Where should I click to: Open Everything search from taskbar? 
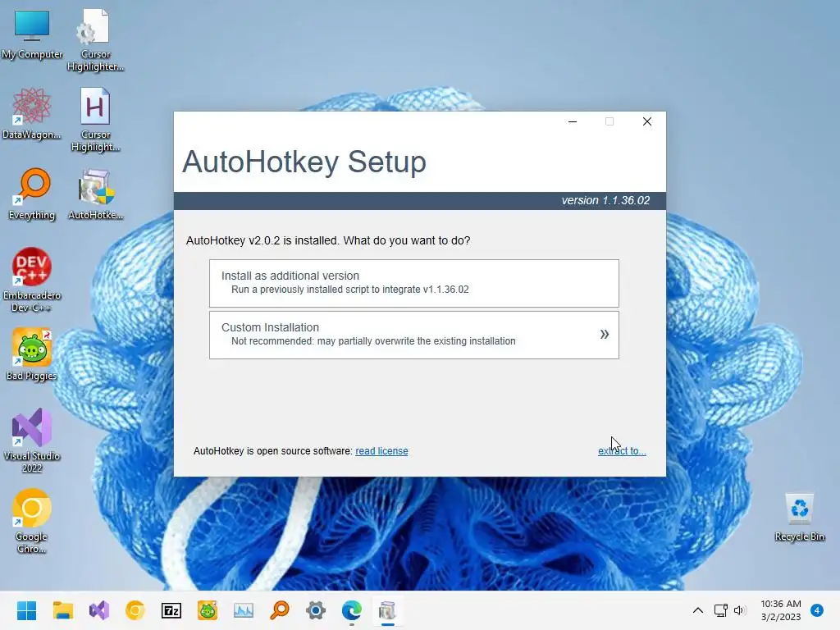point(280,610)
